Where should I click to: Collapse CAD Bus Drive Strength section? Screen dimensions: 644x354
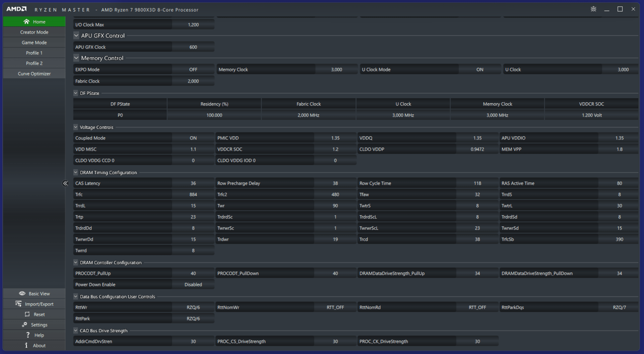point(75,330)
